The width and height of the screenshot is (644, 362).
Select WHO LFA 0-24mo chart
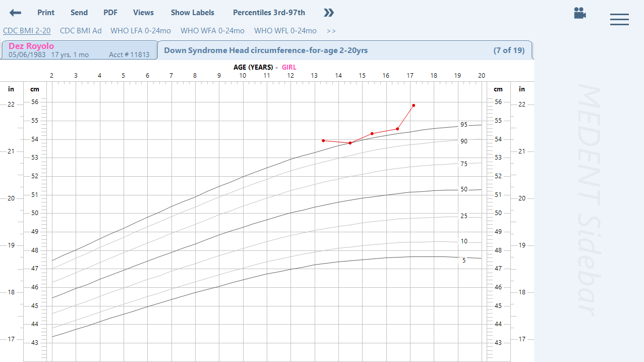coord(141,31)
